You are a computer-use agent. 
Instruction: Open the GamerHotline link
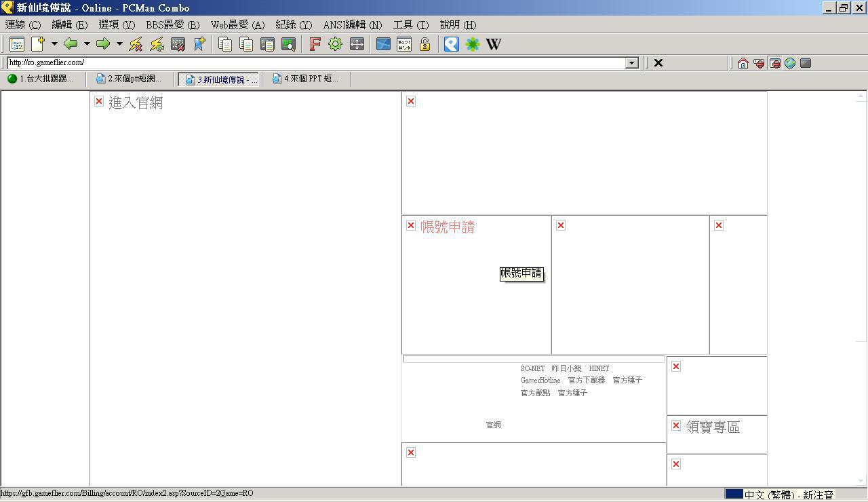tap(540, 381)
